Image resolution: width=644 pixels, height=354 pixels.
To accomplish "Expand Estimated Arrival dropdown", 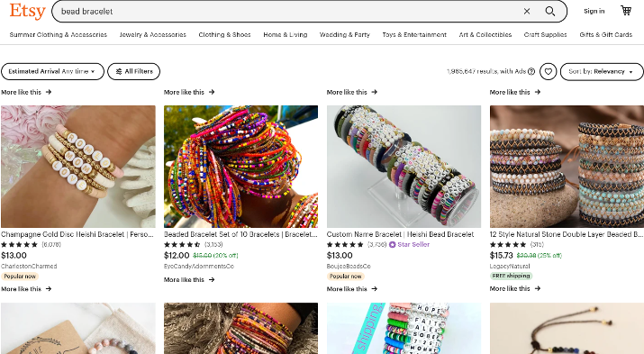I will tap(52, 71).
